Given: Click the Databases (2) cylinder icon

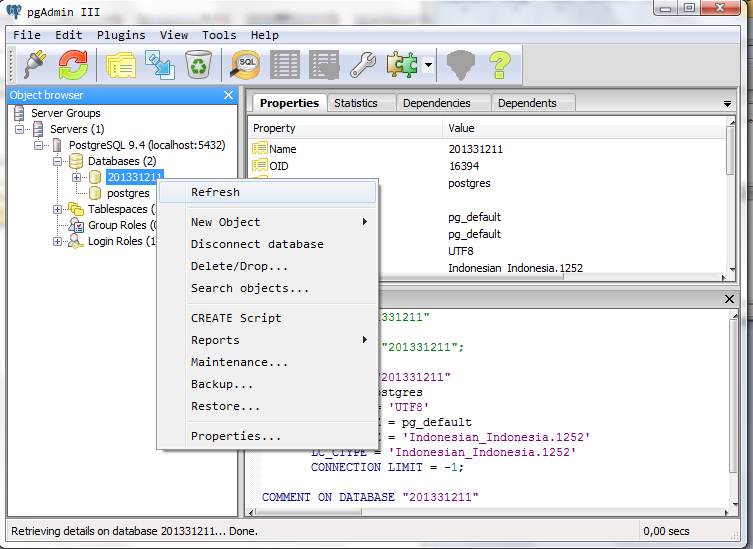Looking at the screenshot, I should point(76,161).
